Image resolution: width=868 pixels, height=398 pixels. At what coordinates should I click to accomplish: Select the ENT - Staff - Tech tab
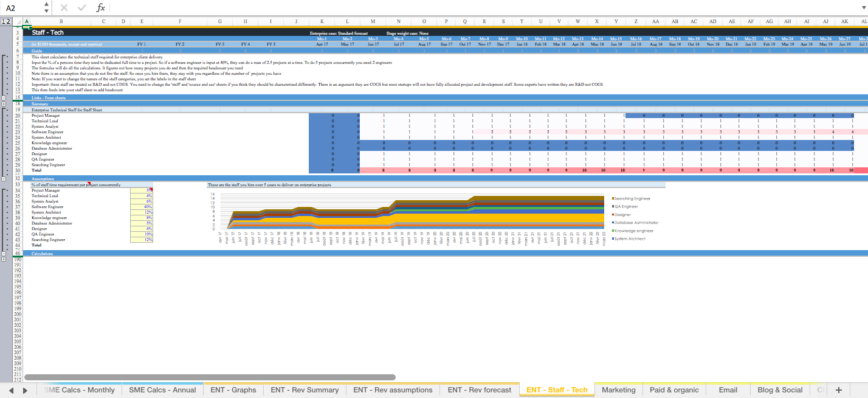point(557,390)
